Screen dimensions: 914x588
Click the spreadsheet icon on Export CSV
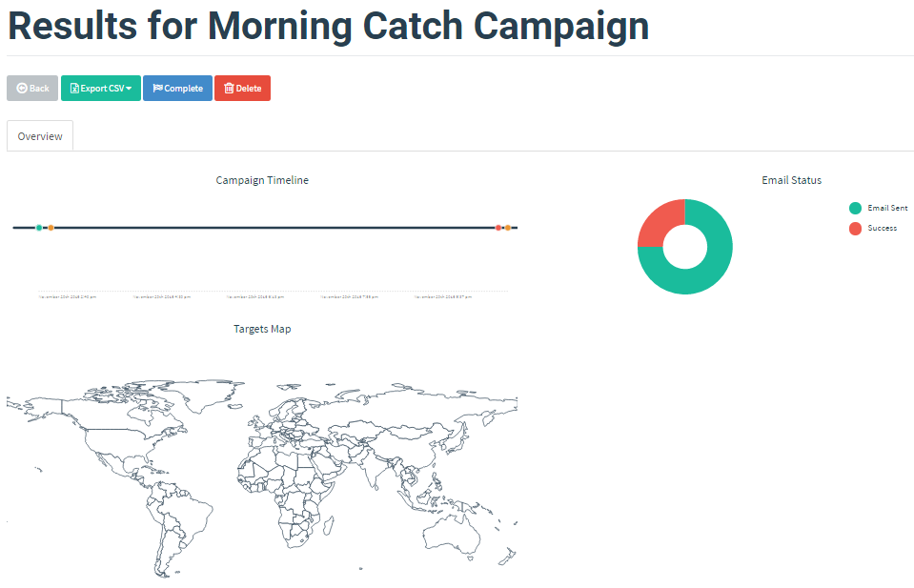click(x=74, y=89)
